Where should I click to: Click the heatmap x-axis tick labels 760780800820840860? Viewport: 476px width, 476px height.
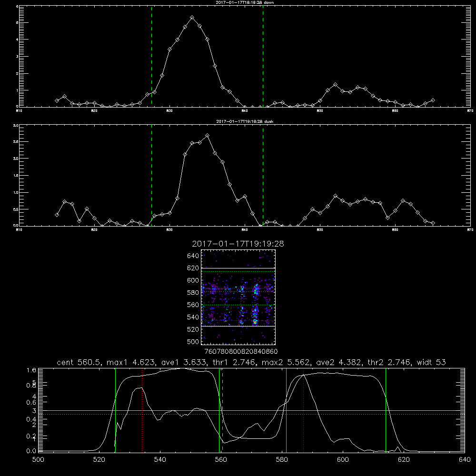tap(241, 351)
